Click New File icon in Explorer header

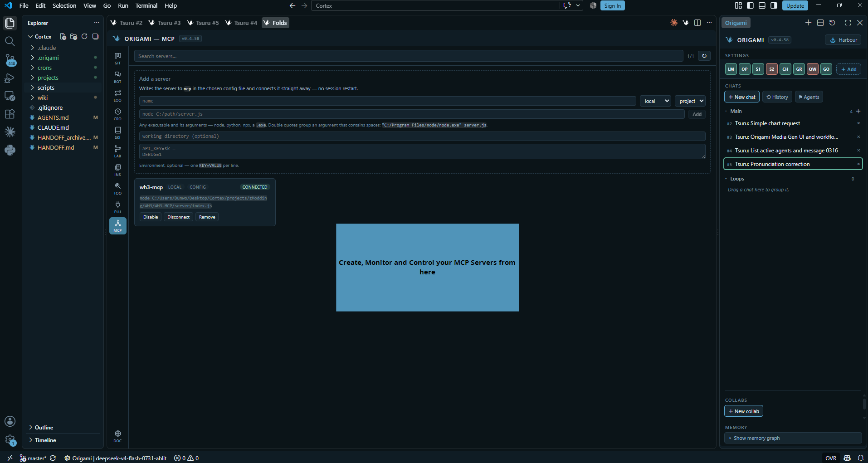point(63,36)
